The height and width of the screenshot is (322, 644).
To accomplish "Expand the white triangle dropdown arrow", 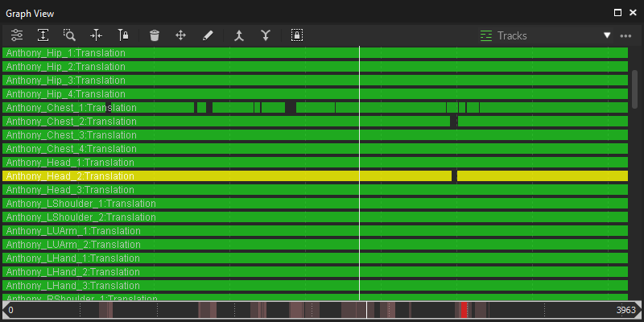I will (x=608, y=35).
